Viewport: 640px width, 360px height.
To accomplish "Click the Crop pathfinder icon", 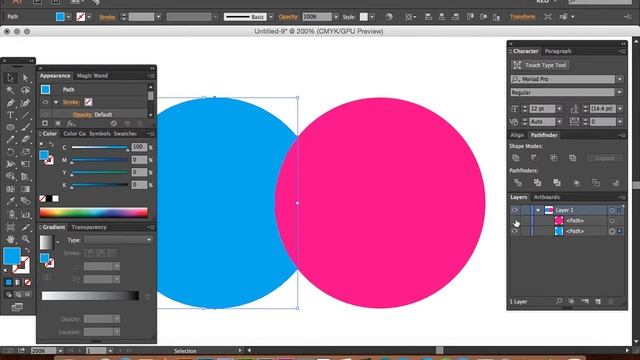I will point(576,183).
